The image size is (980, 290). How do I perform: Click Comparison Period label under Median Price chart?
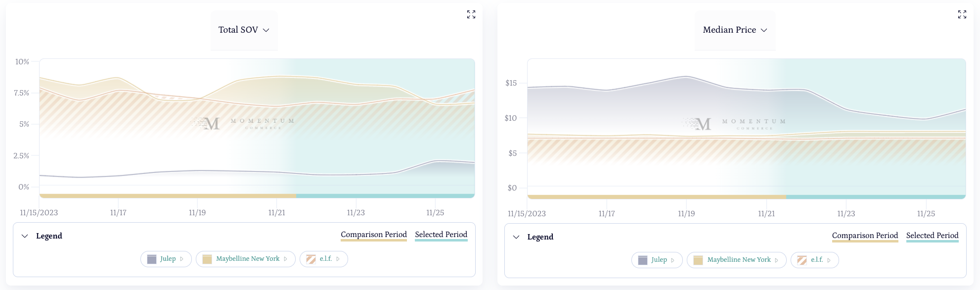pyautogui.click(x=865, y=236)
